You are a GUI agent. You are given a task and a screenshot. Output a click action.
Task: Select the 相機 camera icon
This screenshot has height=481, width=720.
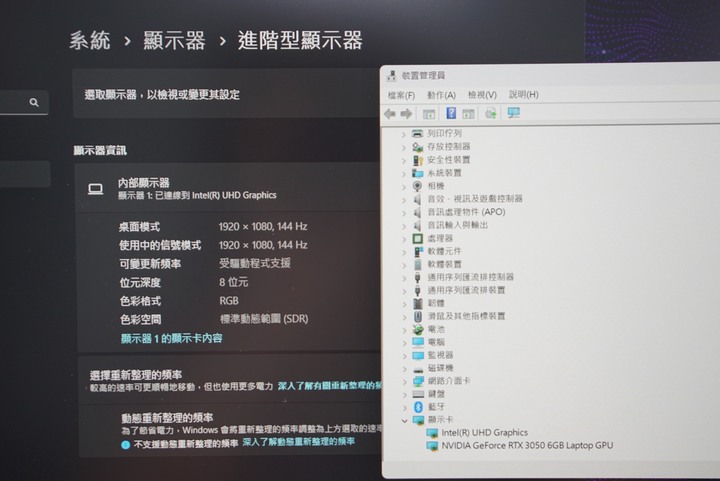[417, 186]
